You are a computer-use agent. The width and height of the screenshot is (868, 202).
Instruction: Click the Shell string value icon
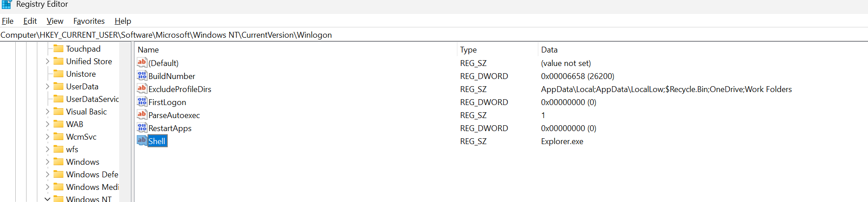[142, 141]
